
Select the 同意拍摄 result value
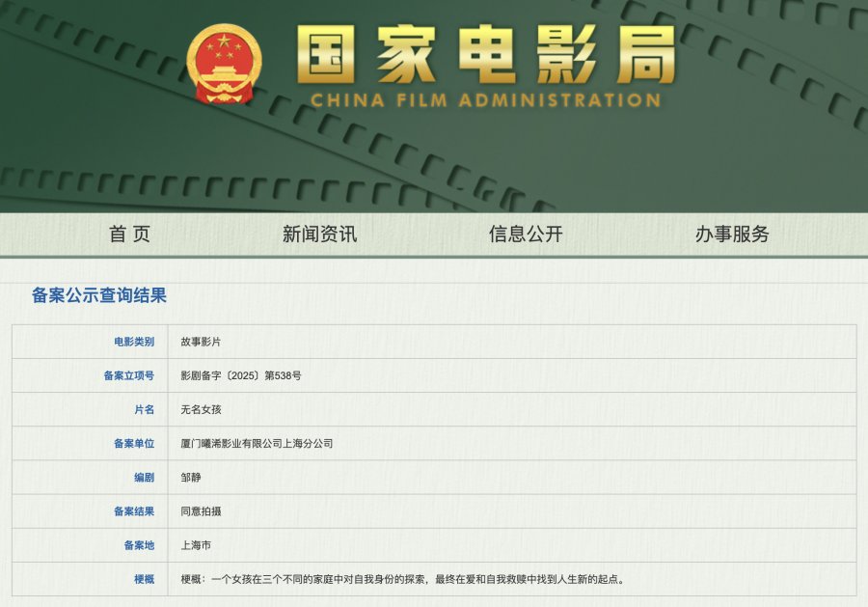coord(201,511)
